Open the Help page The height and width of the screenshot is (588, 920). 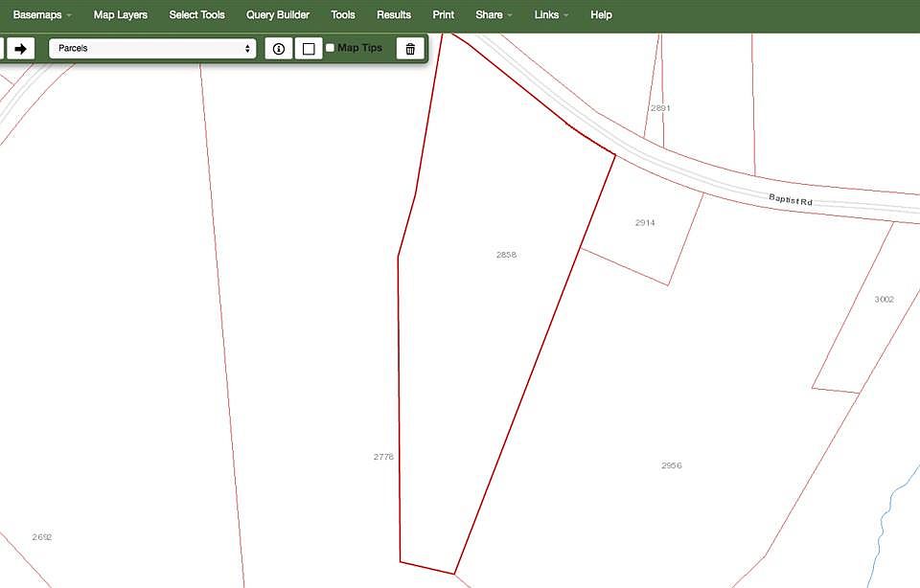(601, 15)
